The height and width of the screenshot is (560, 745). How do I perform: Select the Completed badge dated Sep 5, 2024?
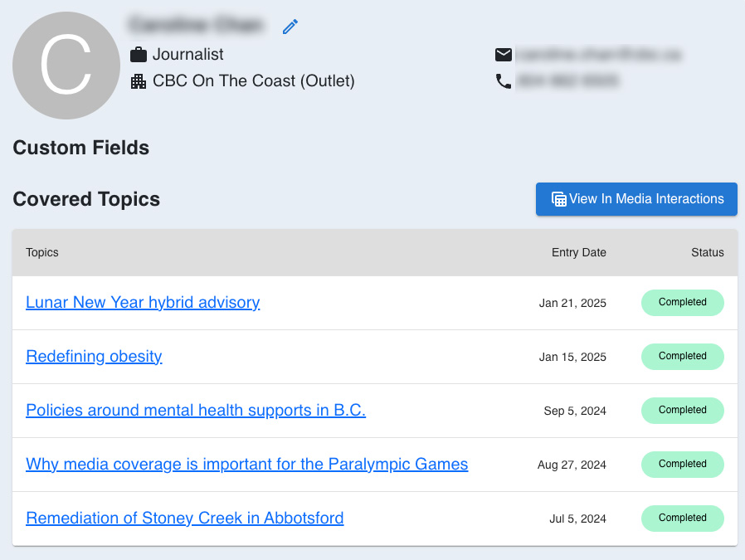click(x=682, y=411)
